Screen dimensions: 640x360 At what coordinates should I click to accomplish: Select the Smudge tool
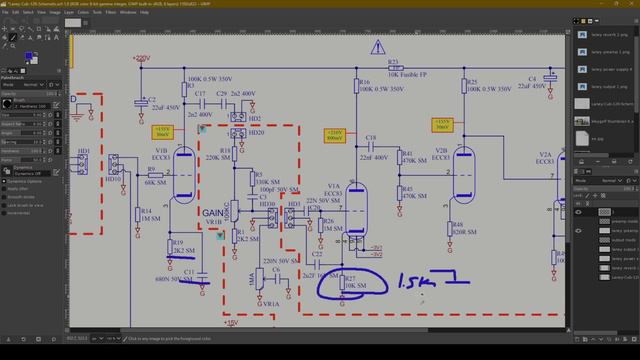pyautogui.click(x=39, y=38)
